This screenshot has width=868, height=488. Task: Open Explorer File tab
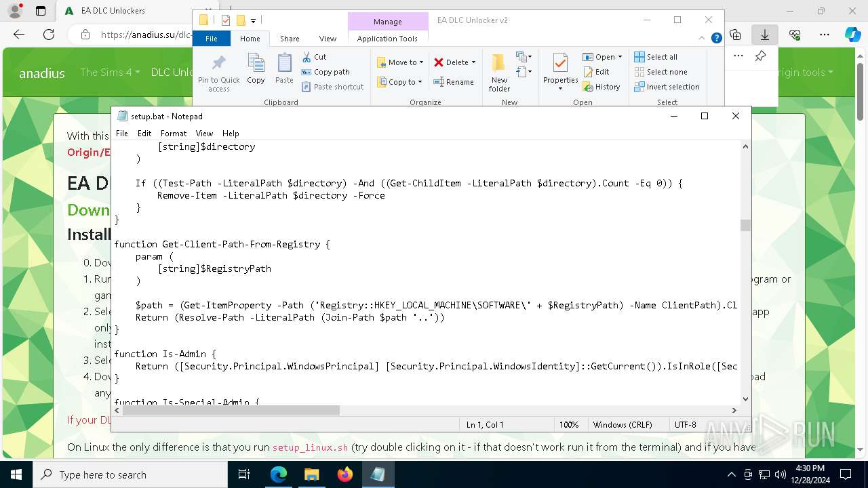pos(212,39)
